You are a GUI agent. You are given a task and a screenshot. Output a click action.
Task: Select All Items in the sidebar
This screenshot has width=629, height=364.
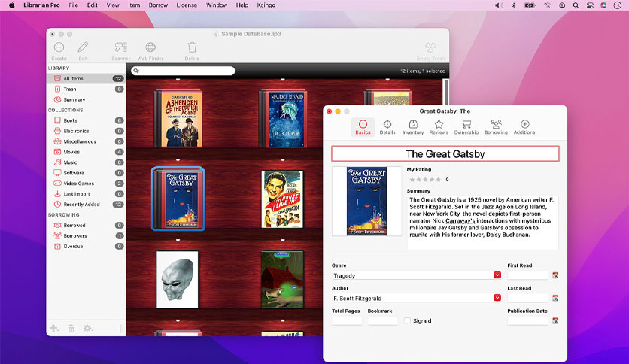tap(87, 78)
